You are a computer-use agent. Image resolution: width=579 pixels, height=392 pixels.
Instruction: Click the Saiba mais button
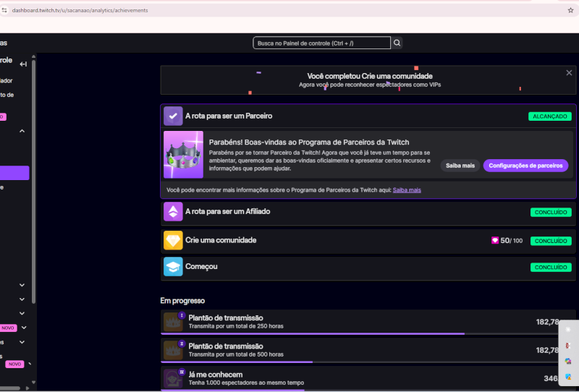coord(460,166)
